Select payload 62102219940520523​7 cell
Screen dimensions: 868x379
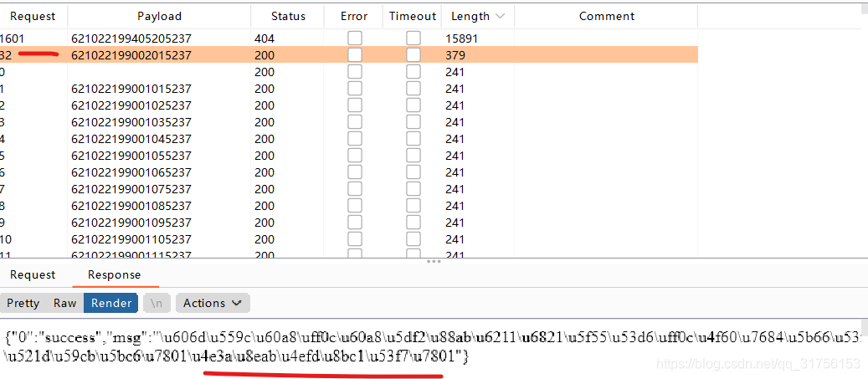[131, 38]
